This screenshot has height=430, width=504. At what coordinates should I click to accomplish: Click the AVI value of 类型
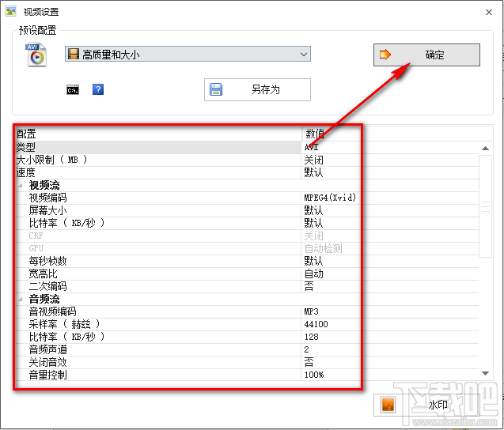pyautogui.click(x=311, y=147)
